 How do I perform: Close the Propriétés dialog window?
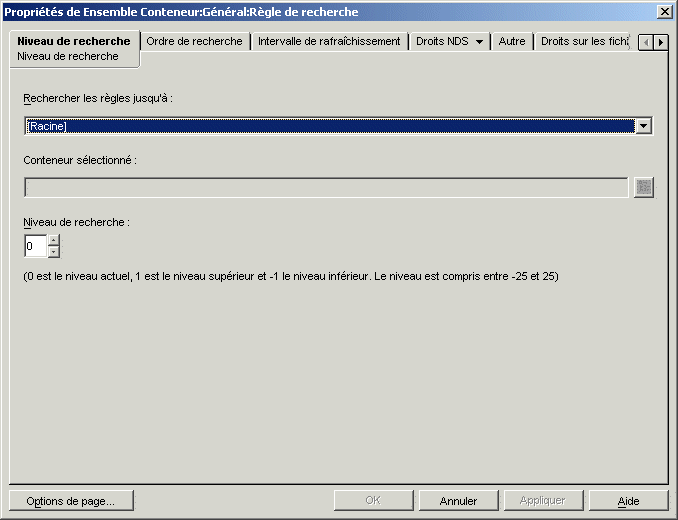(664, 11)
